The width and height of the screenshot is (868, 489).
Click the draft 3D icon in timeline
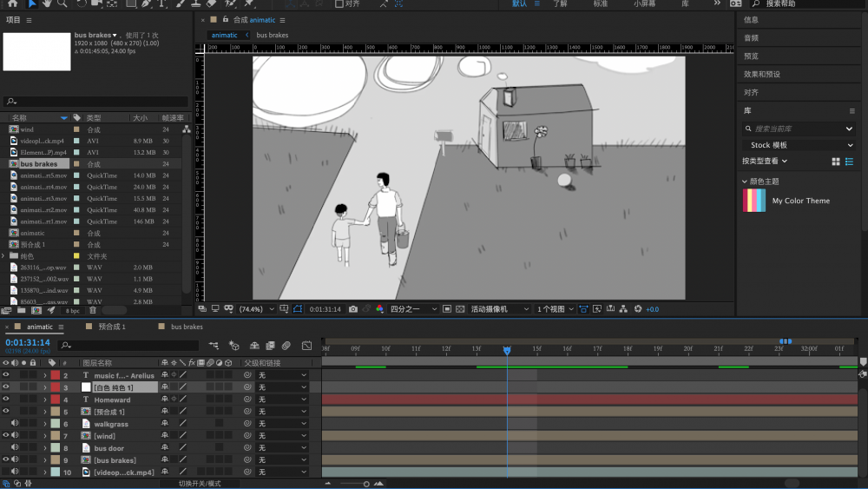(x=234, y=346)
